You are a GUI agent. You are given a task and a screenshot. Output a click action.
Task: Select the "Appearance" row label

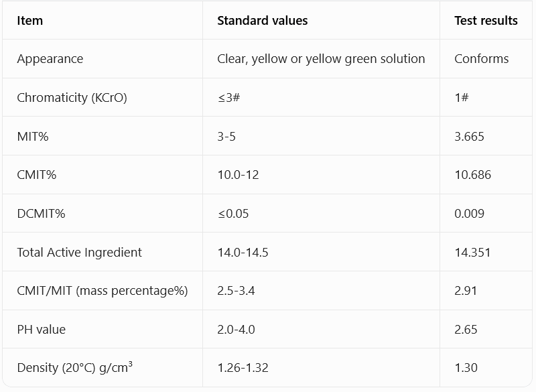(x=50, y=59)
